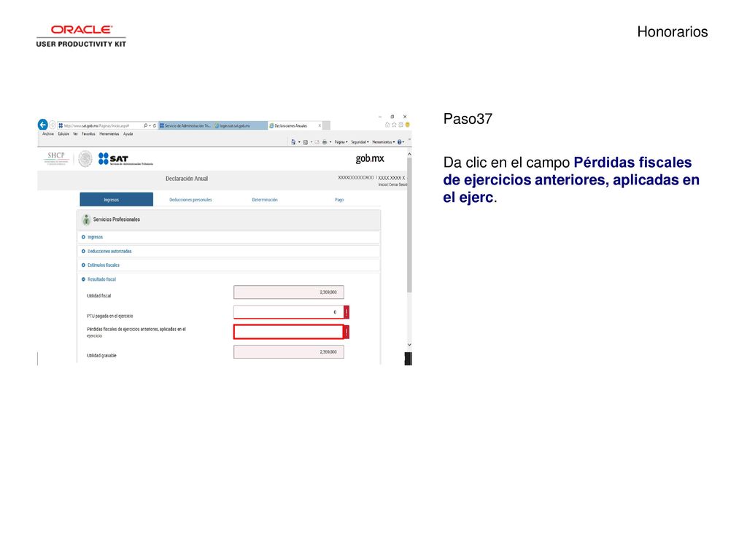Collapse the Resultado fiscal section
Viewport: 747px width, 560px height.
(98, 279)
